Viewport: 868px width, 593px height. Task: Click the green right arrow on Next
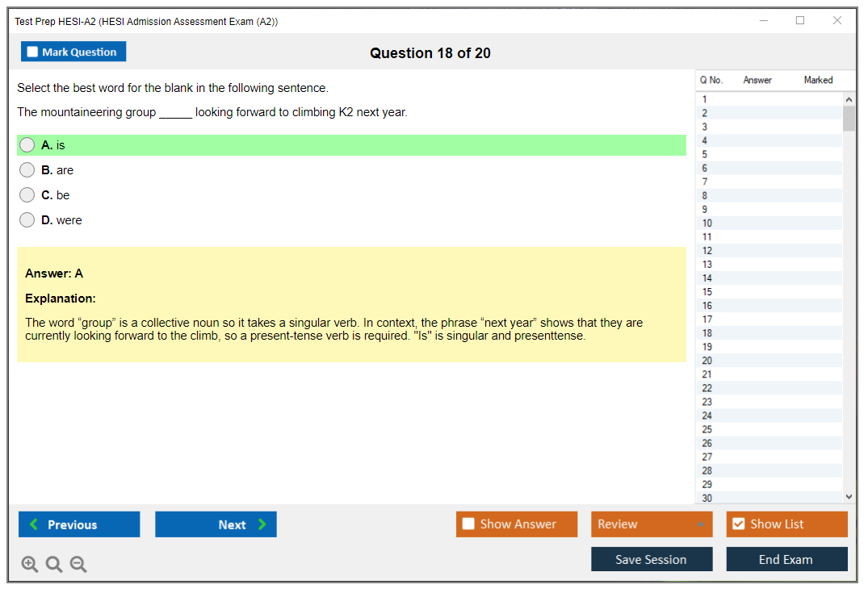pos(262,524)
